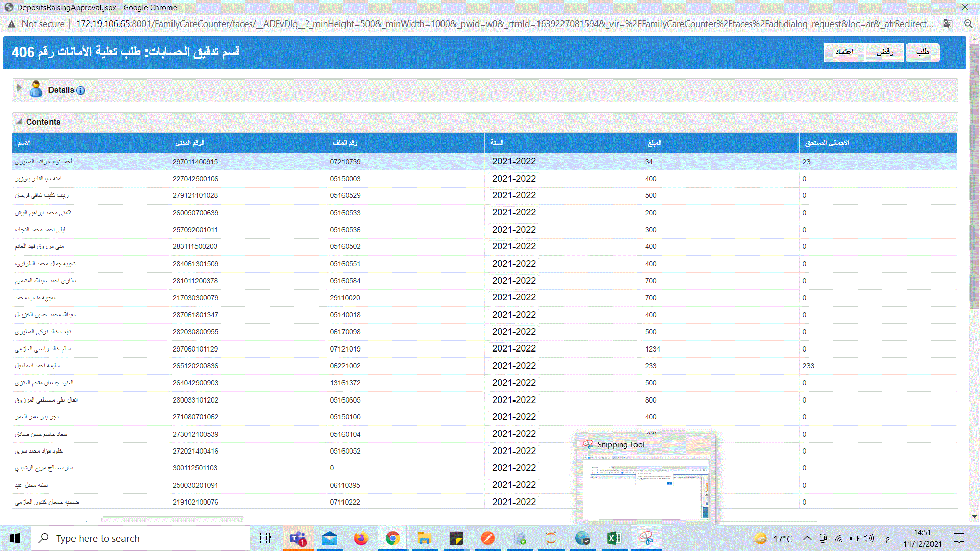
Task: Click the battery status icon
Action: click(853, 538)
